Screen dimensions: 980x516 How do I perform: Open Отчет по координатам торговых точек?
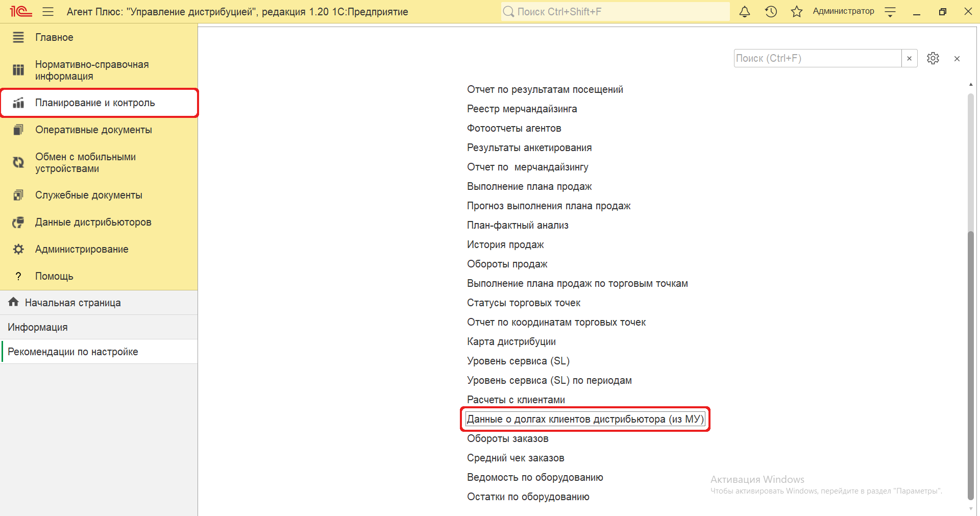pos(556,322)
